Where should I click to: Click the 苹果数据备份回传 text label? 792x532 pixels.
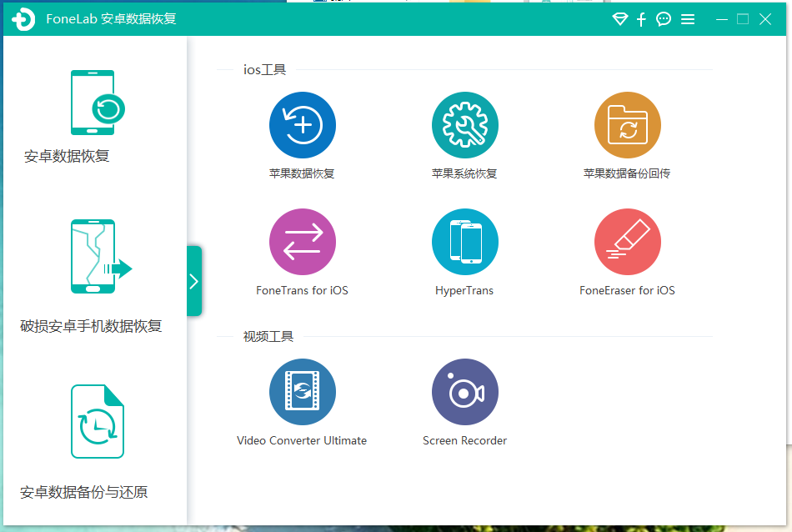tap(627, 173)
